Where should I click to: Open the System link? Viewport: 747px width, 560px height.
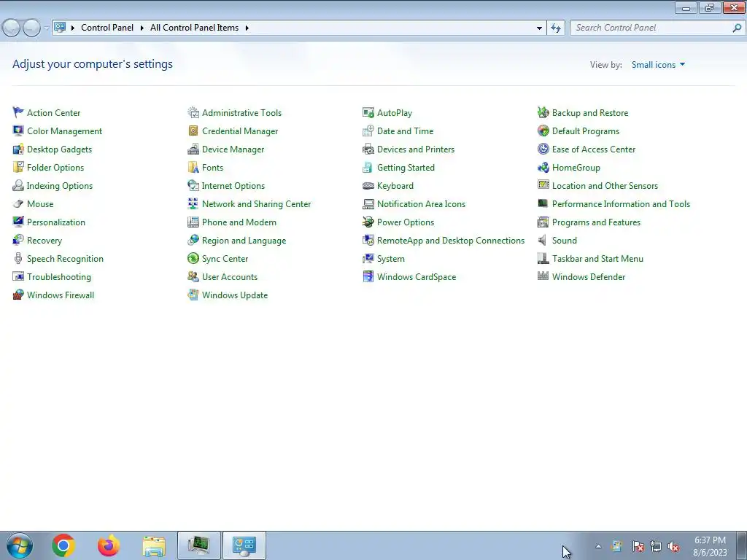point(391,259)
